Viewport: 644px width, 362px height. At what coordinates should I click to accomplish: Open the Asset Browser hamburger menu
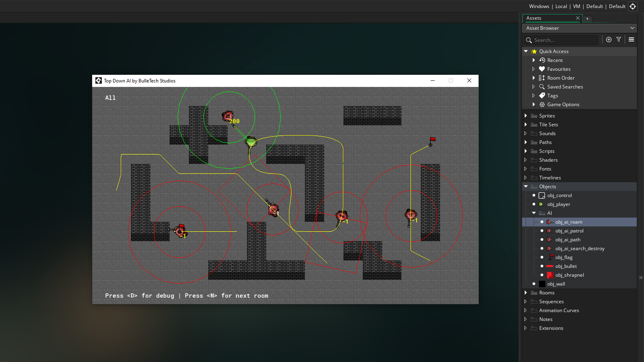pos(631,39)
